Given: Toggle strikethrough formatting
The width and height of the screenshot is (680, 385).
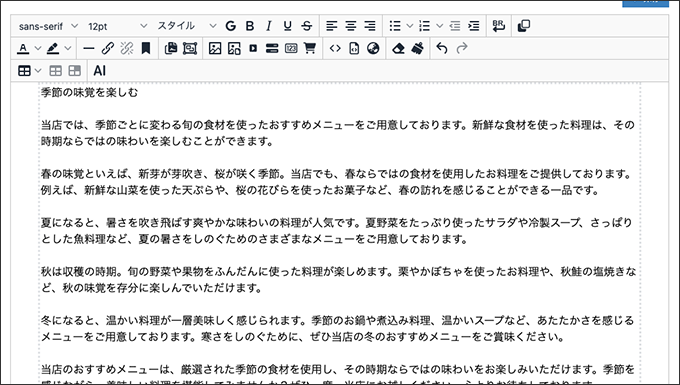Looking at the screenshot, I should click(307, 26).
